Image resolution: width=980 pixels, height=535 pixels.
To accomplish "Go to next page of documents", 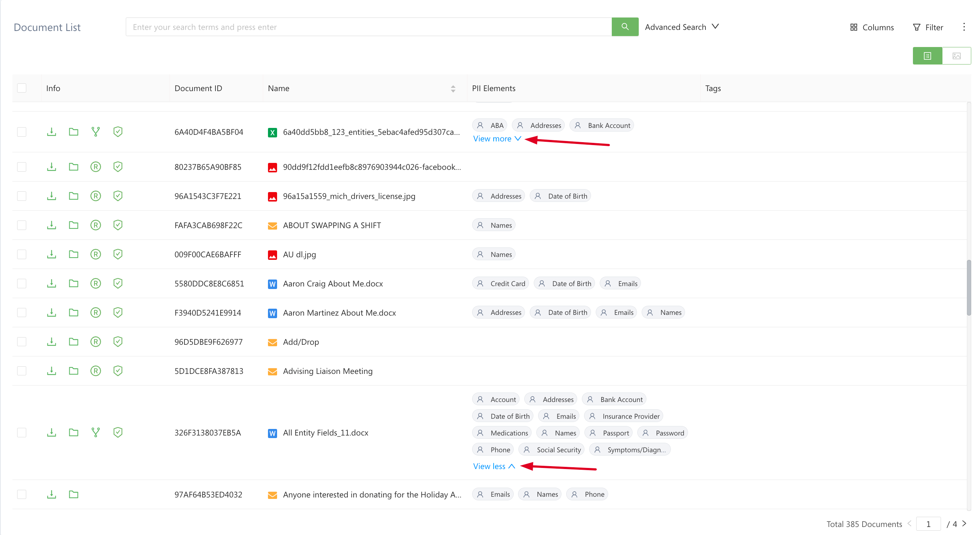I will pyautogui.click(x=964, y=524).
